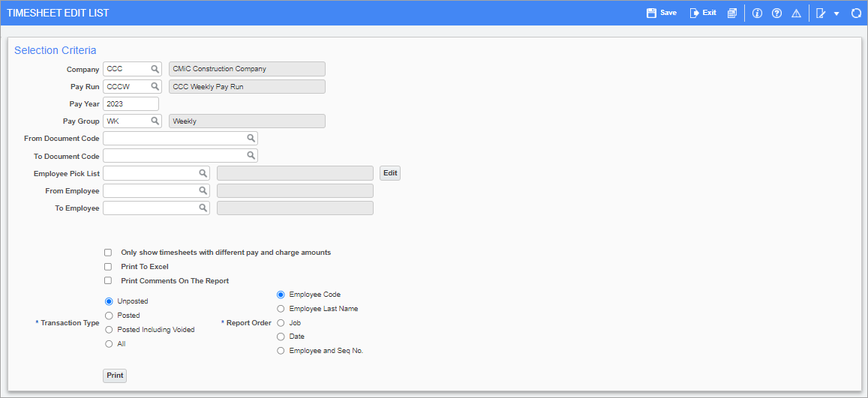Image resolution: width=868 pixels, height=398 pixels.
Task: Click the Edit button beside the pick list
Action: coord(390,173)
